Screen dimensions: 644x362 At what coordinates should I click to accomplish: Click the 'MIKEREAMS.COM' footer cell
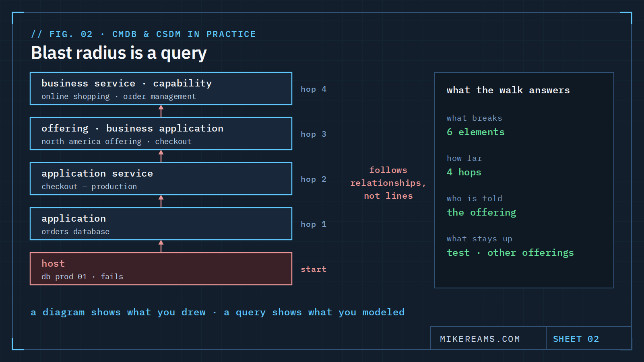point(488,338)
